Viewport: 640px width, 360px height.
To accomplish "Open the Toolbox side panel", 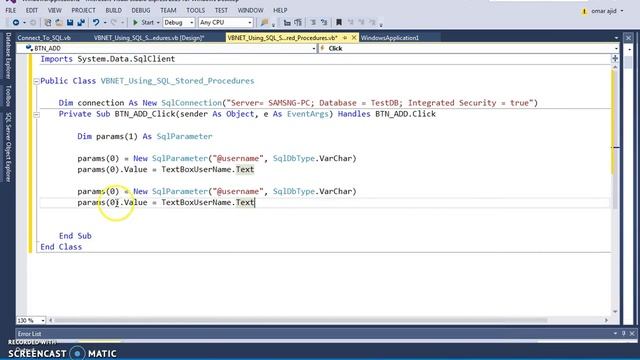I will coord(8,96).
